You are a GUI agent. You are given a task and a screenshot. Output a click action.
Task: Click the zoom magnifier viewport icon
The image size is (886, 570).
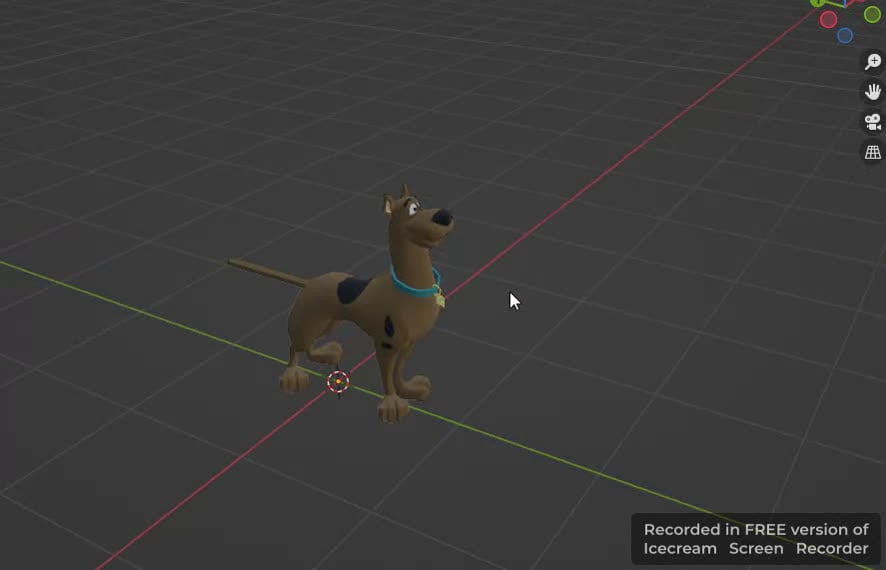click(872, 61)
